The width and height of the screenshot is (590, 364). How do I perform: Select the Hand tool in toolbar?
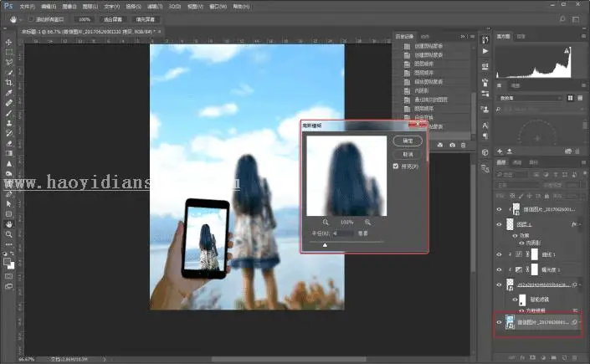point(8,224)
